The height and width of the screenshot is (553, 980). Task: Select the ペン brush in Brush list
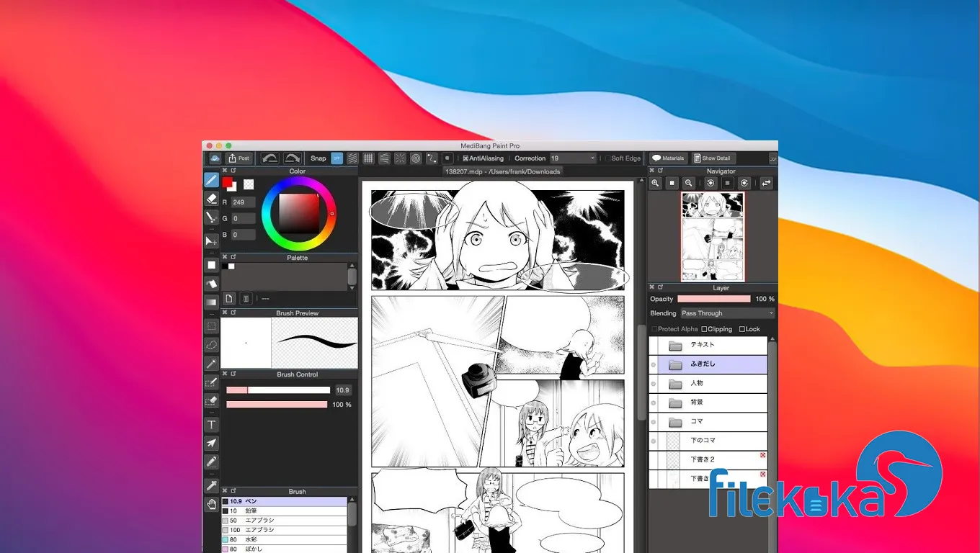pyautogui.click(x=285, y=501)
